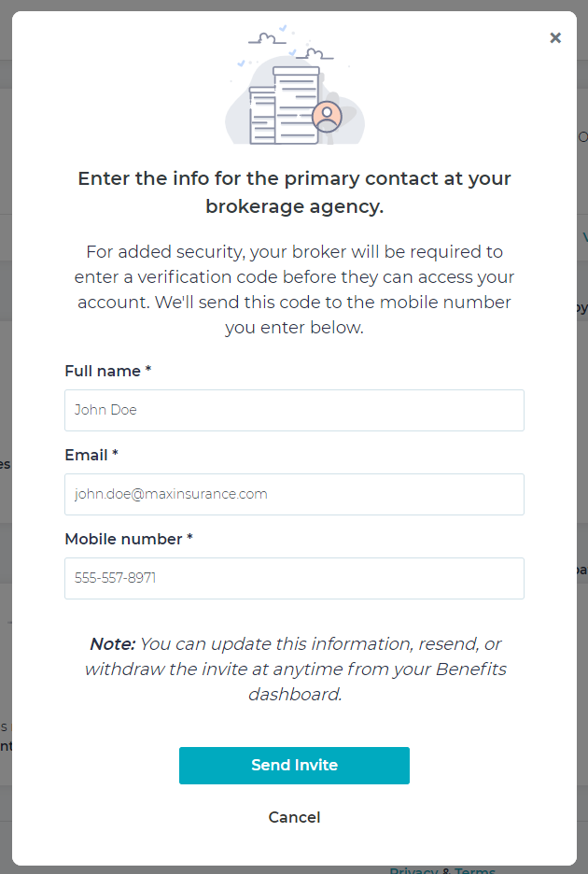Focus the Mobile number input field
Screen dimensions: 588x874
(294, 578)
